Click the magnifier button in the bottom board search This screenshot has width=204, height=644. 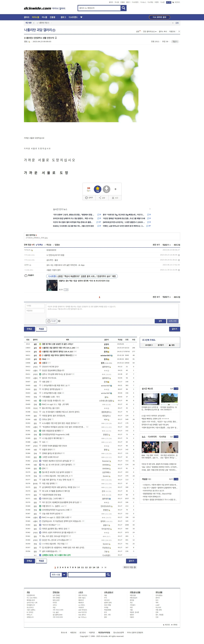(108, 575)
